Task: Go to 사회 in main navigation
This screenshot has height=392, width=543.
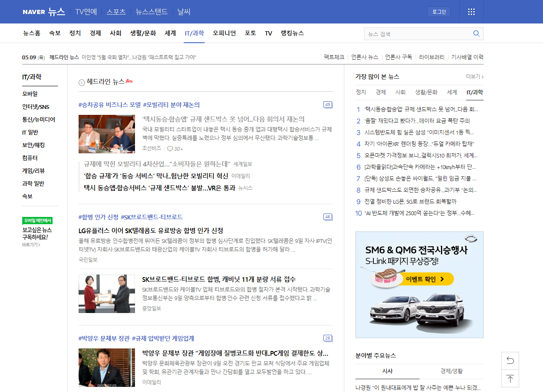Action: pyautogui.click(x=115, y=33)
